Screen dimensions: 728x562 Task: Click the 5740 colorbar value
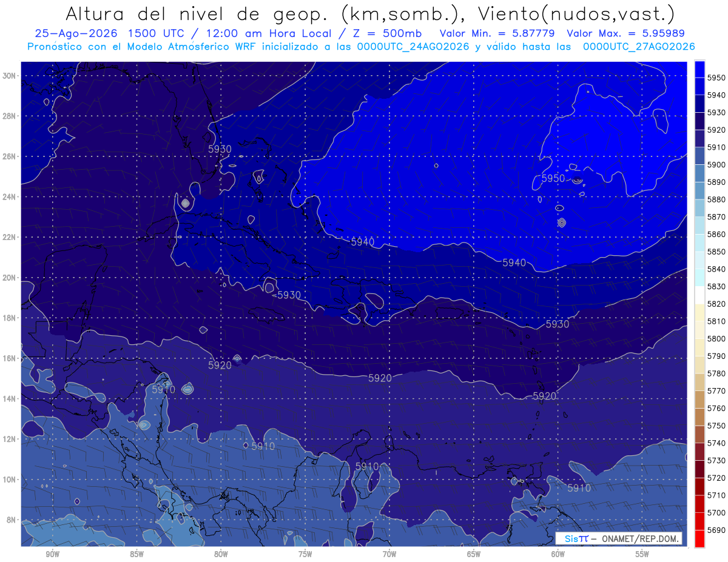point(716,443)
